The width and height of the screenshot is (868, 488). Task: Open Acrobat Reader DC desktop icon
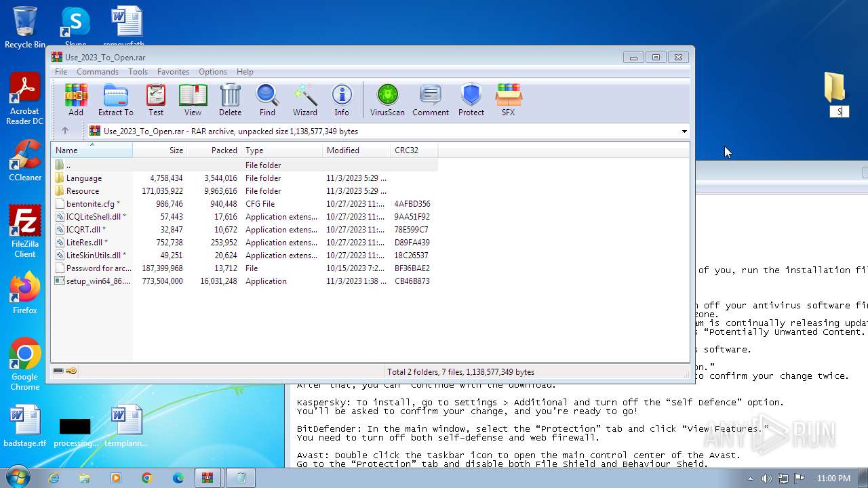(x=24, y=99)
